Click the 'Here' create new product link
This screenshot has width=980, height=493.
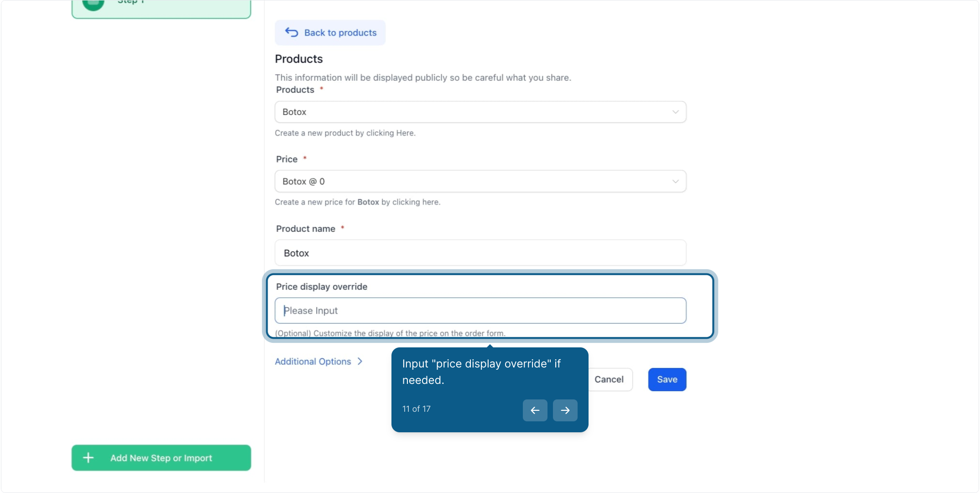pos(405,133)
